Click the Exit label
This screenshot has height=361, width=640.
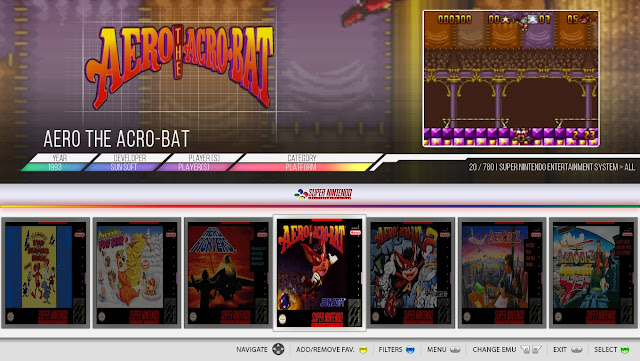click(560, 350)
